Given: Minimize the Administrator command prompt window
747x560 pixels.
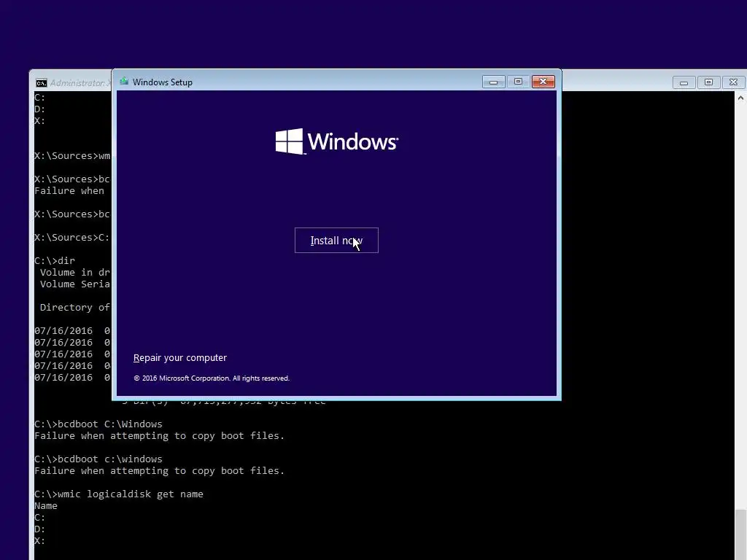Looking at the screenshot, I should point(684,83).
